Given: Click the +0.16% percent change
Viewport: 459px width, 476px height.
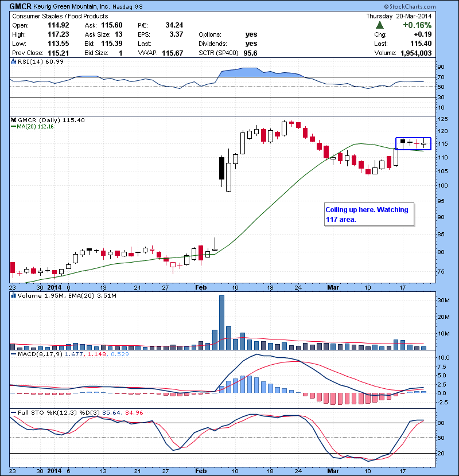Looking at the screenshot, I should click(x=417, y=25).
